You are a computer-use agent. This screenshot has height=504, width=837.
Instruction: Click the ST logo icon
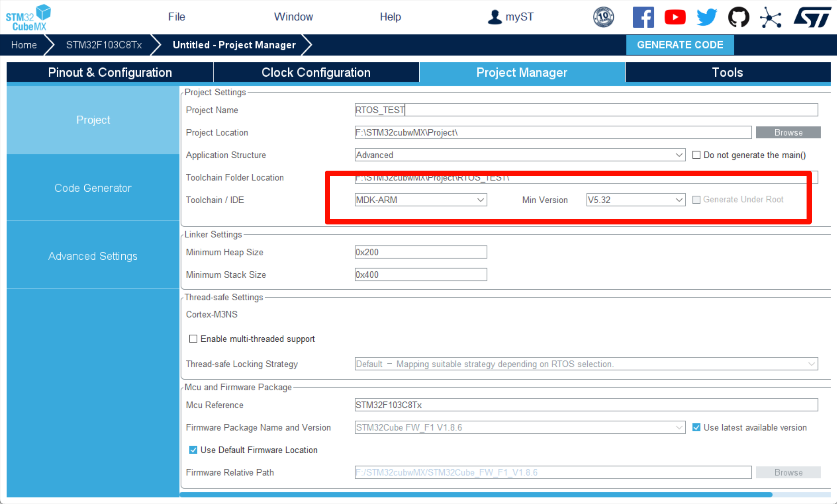[812, 17]
